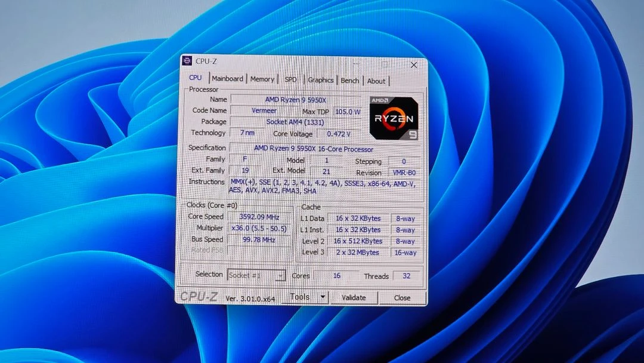Click the Level 2 8-way value
Image resolution: width=644 pixels, height=363 pixels.
click(405, 241)
